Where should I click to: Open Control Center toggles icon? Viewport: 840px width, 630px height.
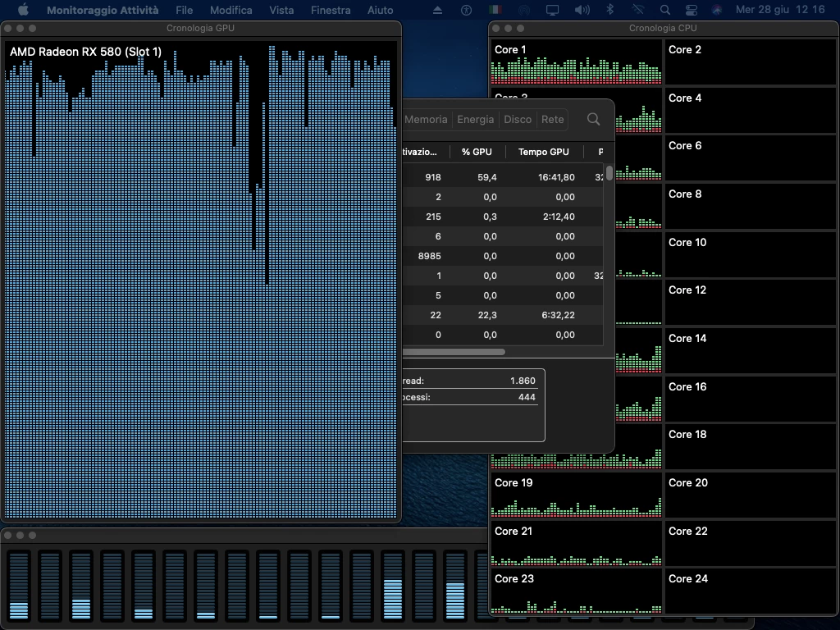(x=691, y=10)
